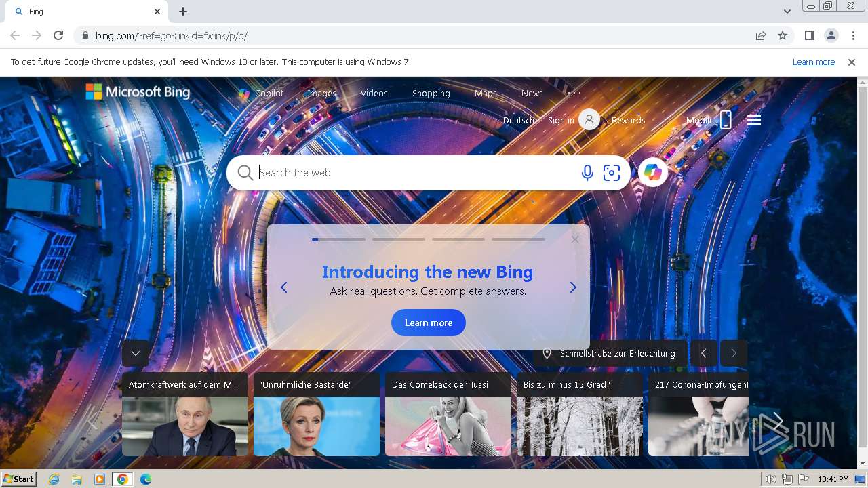
Task: Collapse the news feed with chevron down
Action: [x=136, y=353]
